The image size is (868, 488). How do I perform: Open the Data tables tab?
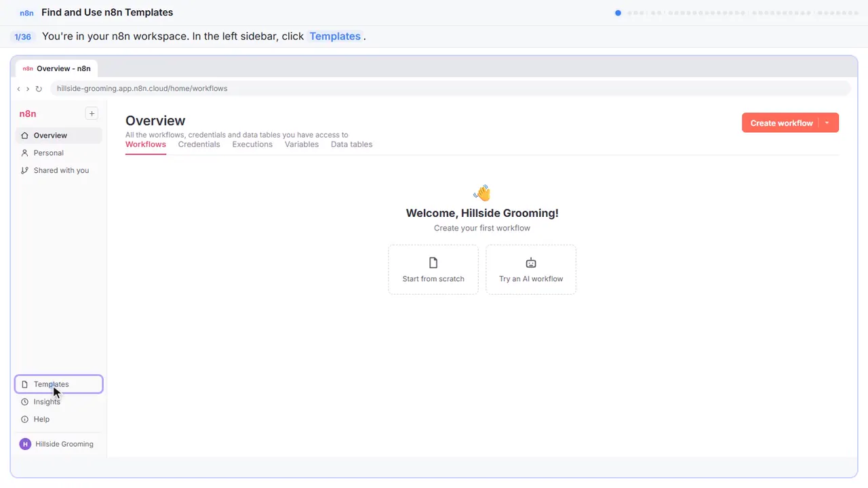[x=351, y=144]
